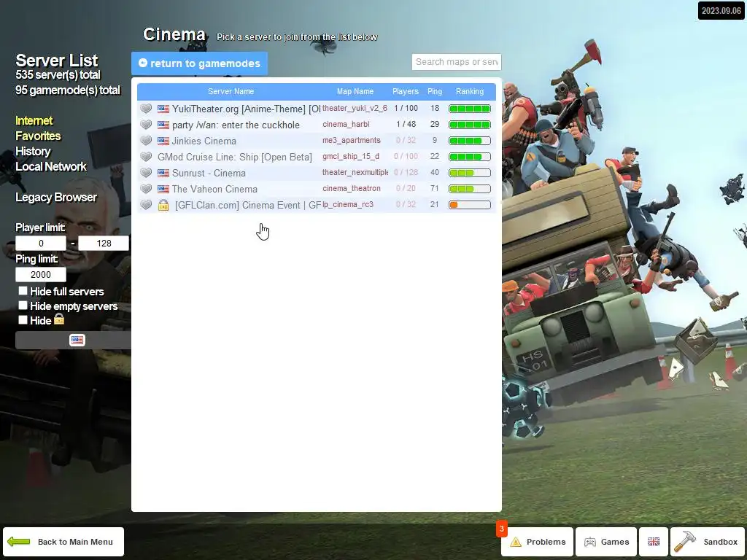This screenshot has height=560, width=747.
Task: Click US flag beside party /v/an server
Action: [163, 125]
